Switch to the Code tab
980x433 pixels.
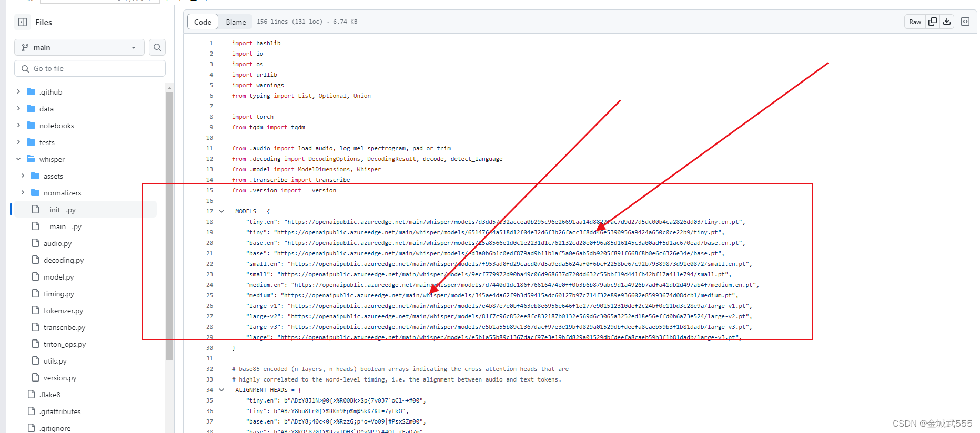coord(203,22)
